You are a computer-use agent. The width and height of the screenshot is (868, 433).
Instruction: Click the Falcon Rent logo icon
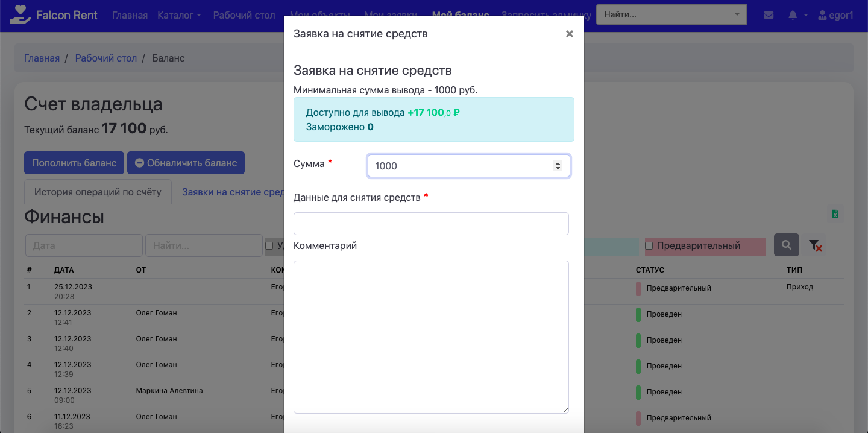tap(21, 15)
